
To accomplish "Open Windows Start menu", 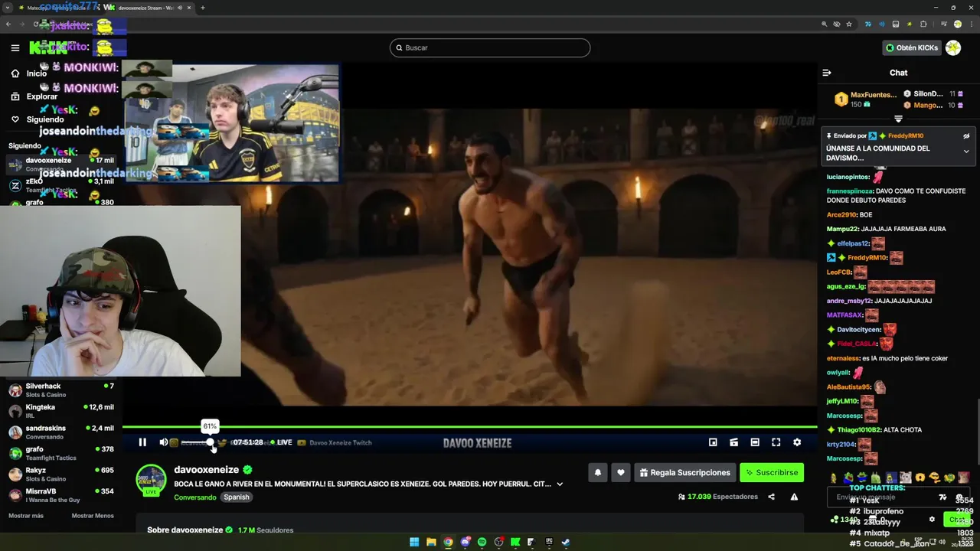I will [x=414, y=542].
